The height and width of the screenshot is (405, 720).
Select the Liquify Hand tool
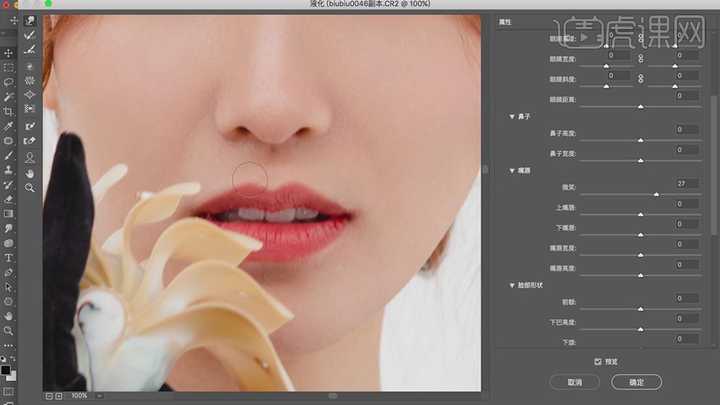click(x=30, y=174)
